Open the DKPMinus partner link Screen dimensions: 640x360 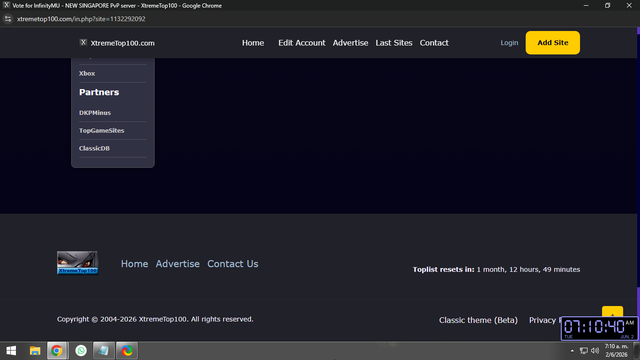tap(95, 113)
